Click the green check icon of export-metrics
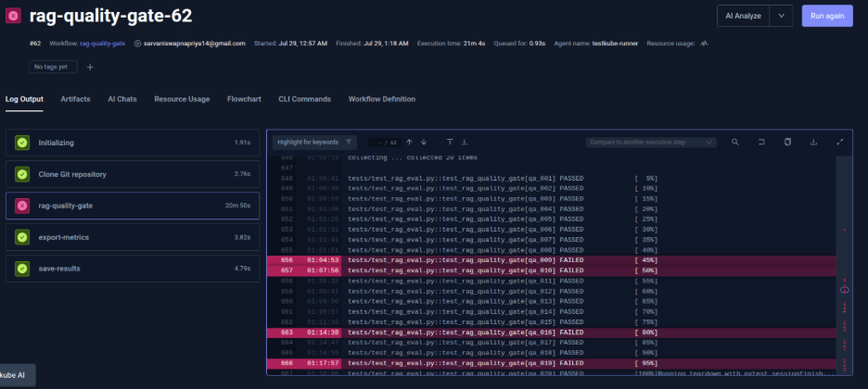Viewport: 868px width, 389px height. point(22,237)
